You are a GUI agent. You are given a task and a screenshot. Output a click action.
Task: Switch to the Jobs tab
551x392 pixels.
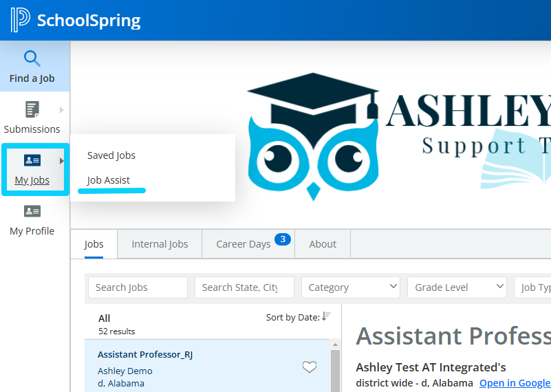[x=94, y=244]
